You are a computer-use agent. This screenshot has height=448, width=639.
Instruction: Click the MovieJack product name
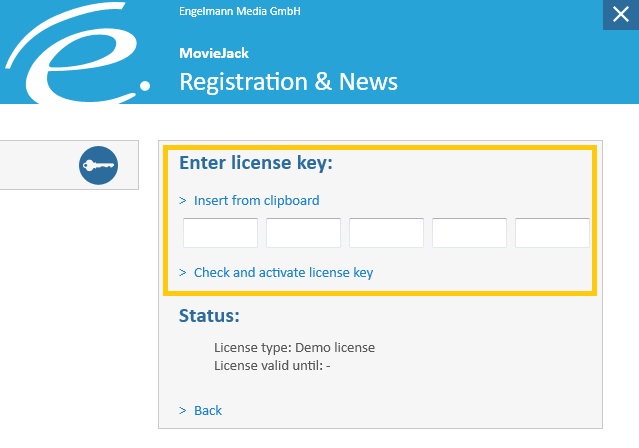(214, 53)
